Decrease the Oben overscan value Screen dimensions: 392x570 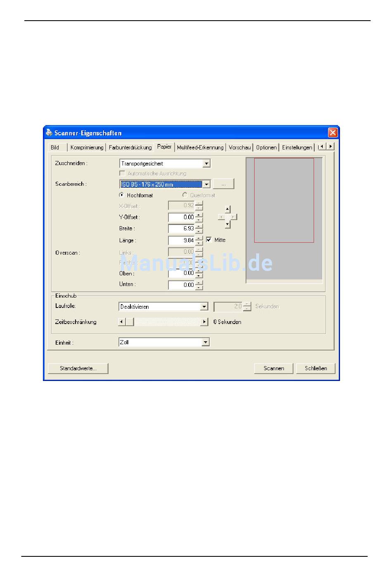pos(199,275)
